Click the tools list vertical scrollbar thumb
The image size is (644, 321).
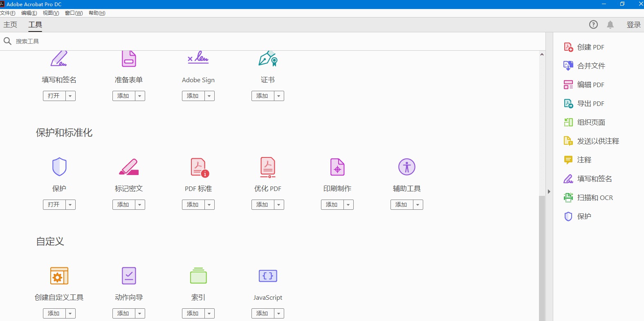[542, 258]
